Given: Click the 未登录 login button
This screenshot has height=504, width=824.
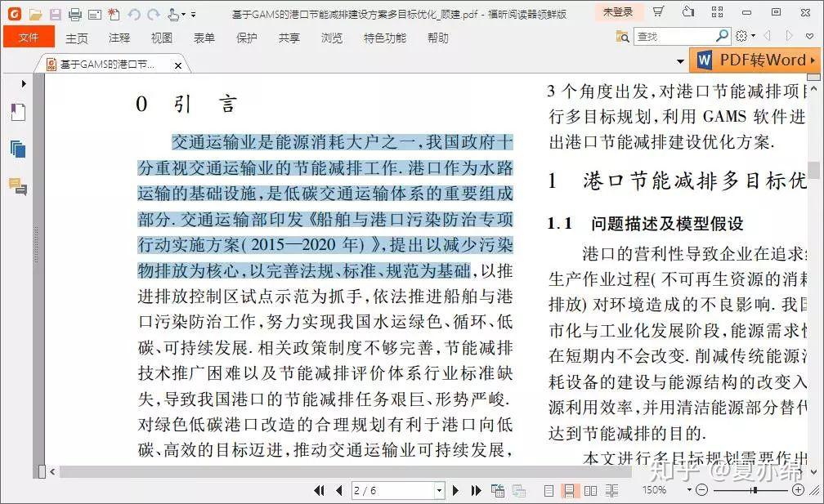Looking at the screenshot, I should point(617,11).
